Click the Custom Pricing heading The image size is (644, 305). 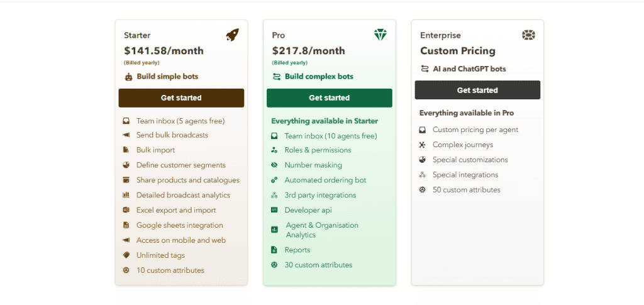pyautogui.click(x=457, y=51)
